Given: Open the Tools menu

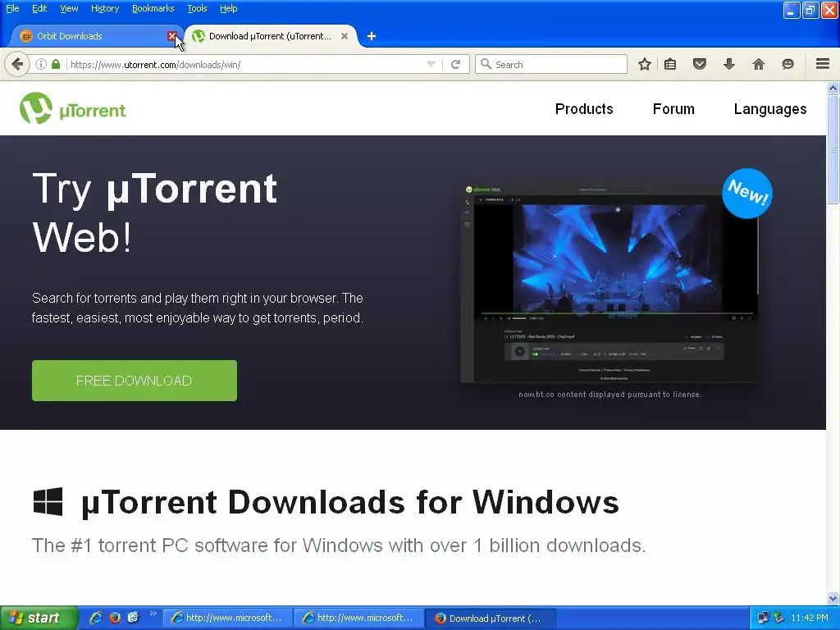Looking at the screenshot, I should click(197, 8).
